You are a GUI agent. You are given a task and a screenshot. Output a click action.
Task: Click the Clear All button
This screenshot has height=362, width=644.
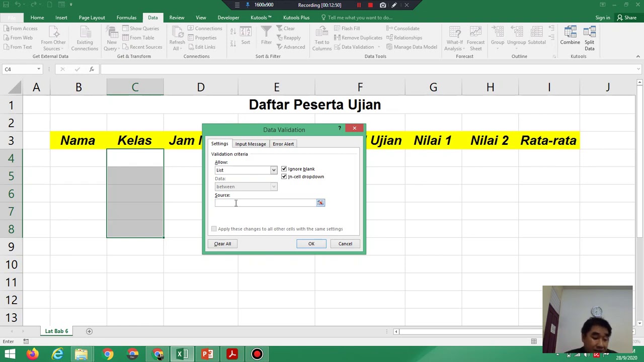[x=222, y=244]
